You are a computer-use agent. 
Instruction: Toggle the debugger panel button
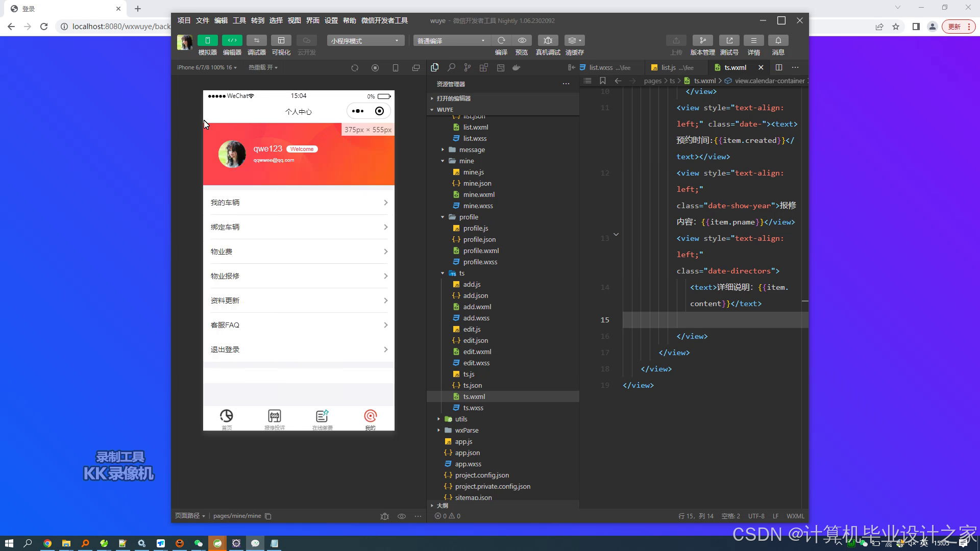256,41
